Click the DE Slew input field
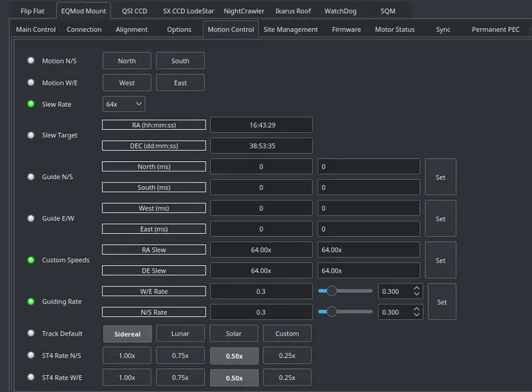This screenshot has height=392, width=532. (x=369, y=270)
